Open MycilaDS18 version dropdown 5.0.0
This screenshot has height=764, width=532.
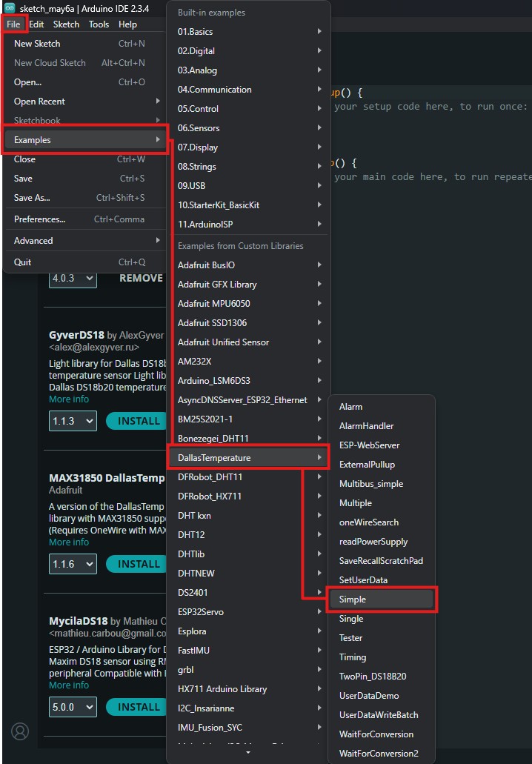point(73,707)
